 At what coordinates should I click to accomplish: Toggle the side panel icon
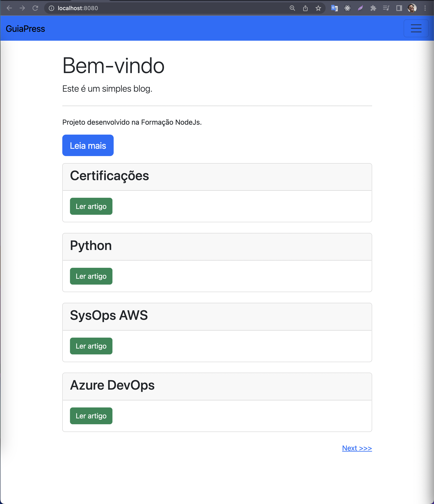click(x=399, y=8)
